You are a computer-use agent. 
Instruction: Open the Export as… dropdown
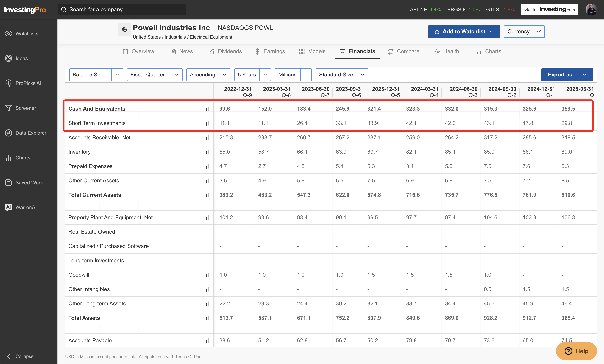pyautogui.click(x=567, y=75)
